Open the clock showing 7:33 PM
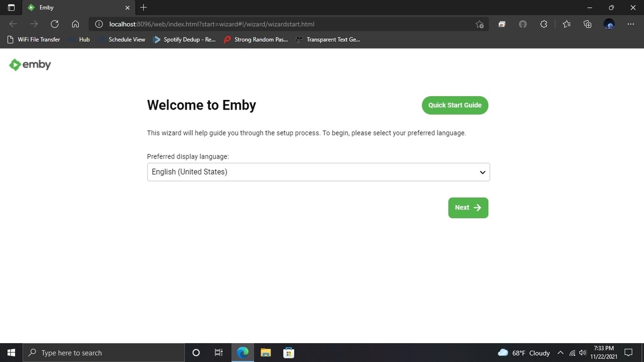The height and width of the screenshot is (362, 644). point(604,353)
